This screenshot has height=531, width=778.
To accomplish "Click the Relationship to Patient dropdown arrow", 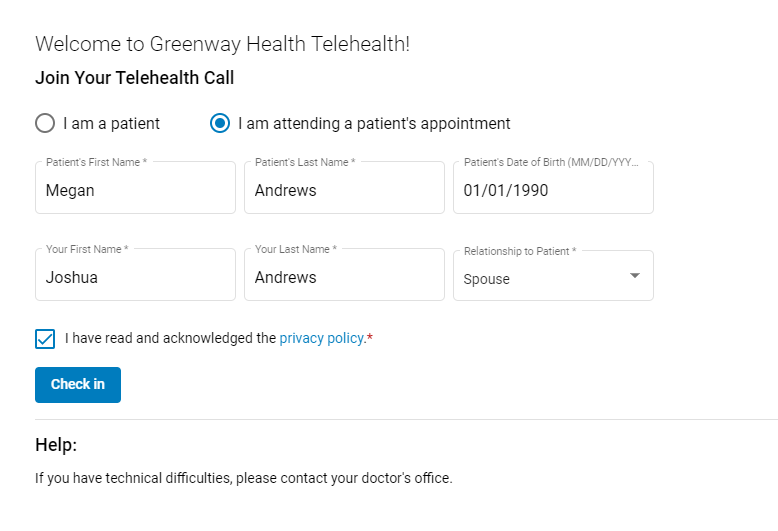I will (635, 275).
